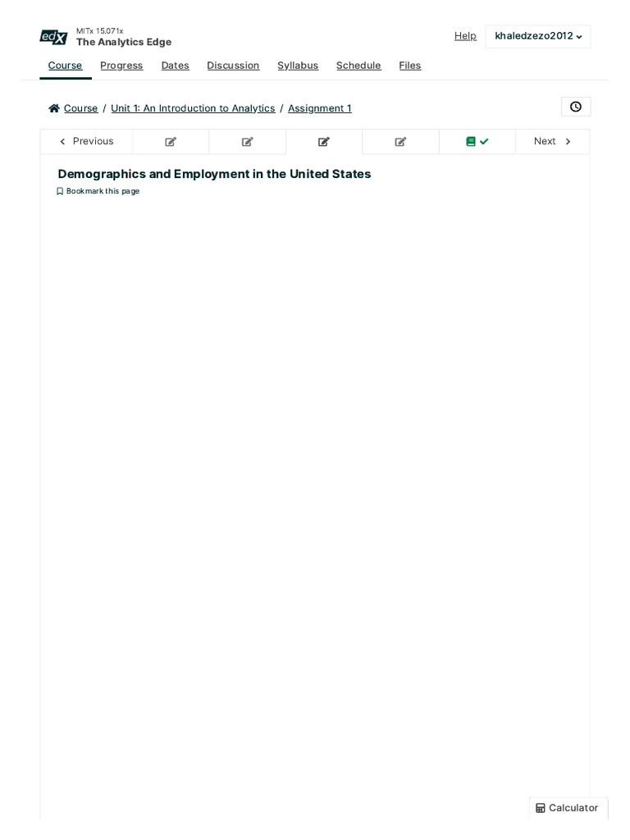Click the edX logo

(x=53, y=37)
